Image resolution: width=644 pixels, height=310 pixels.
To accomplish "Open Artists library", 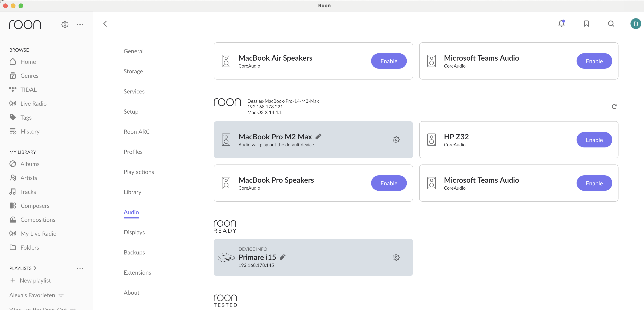I will pos(23,178).
